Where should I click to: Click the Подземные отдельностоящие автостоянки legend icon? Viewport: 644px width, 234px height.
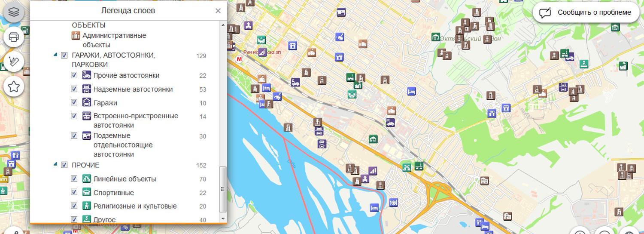coord(87,136)
